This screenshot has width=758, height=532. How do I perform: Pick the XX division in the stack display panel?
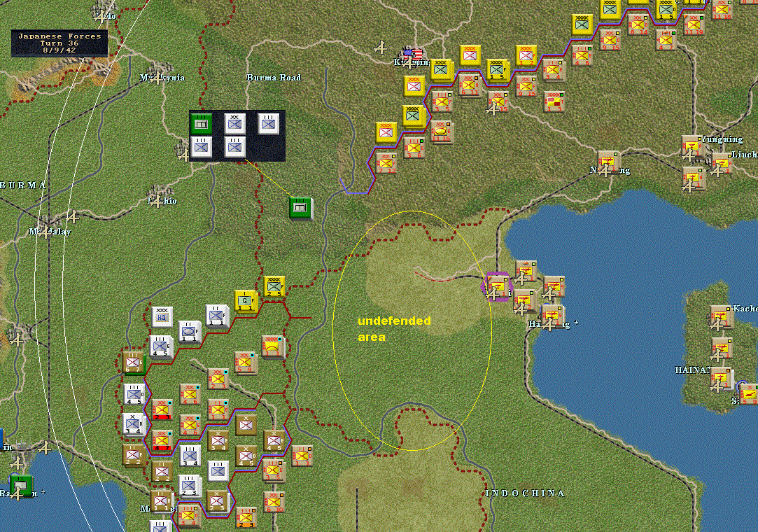(234, 125)
